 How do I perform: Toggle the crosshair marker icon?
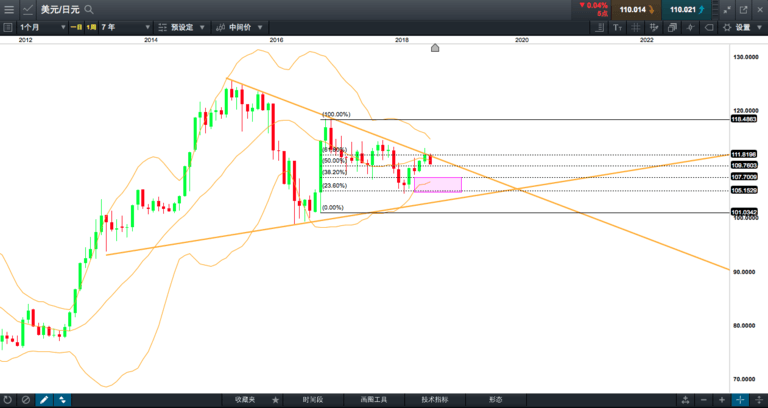tap(690, 27)
